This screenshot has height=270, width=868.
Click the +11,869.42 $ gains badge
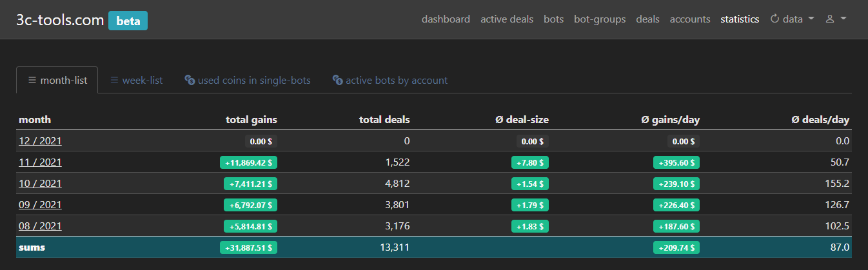(x=248, y=162)
